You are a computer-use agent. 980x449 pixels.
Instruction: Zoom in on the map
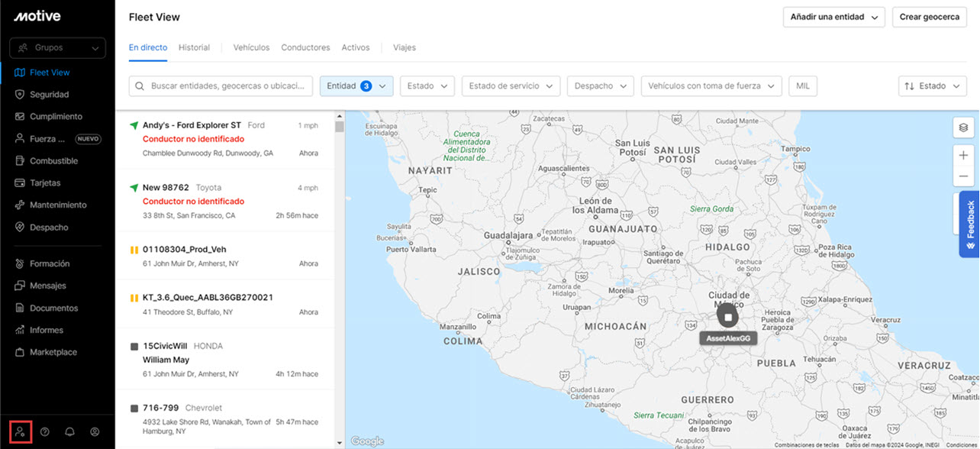click(964, 155)
